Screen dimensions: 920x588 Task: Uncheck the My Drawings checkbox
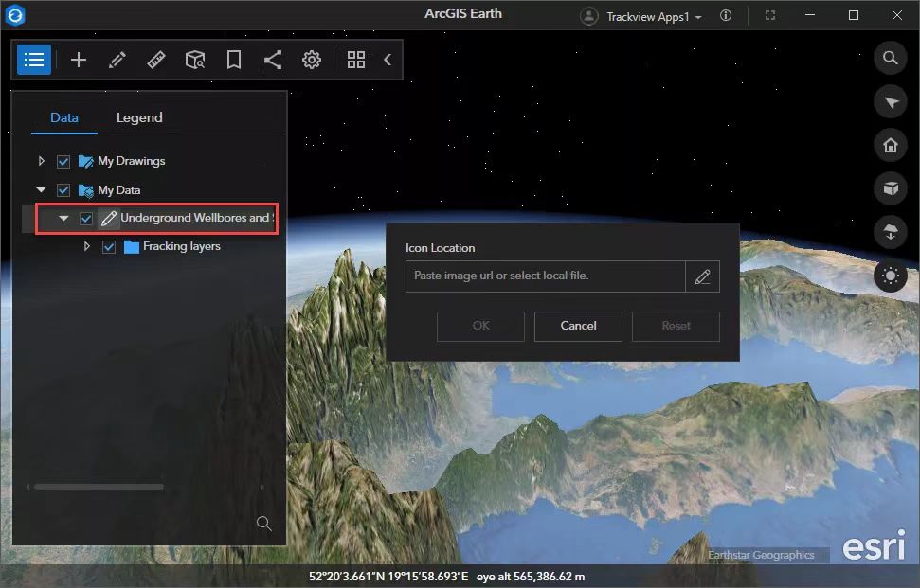point(63,161)
